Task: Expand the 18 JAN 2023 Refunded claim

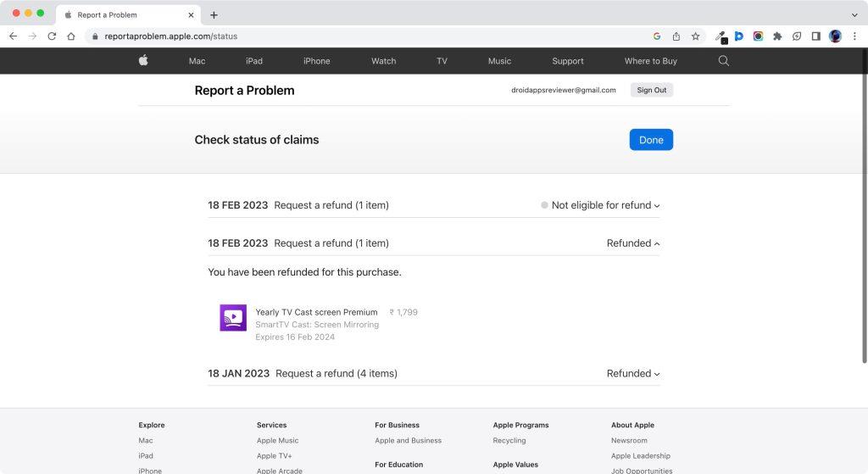Action: 632,373
